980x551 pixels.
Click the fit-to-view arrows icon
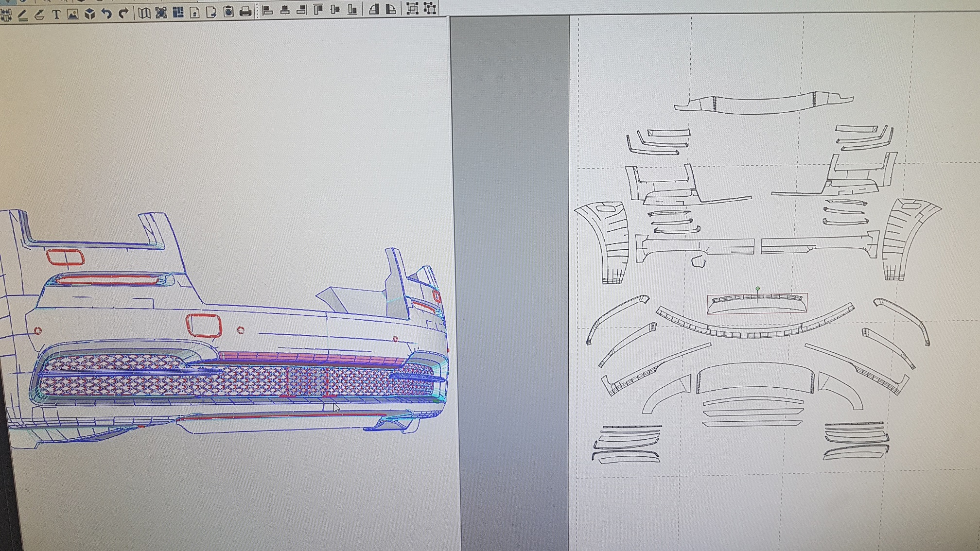tap(161, 12)
